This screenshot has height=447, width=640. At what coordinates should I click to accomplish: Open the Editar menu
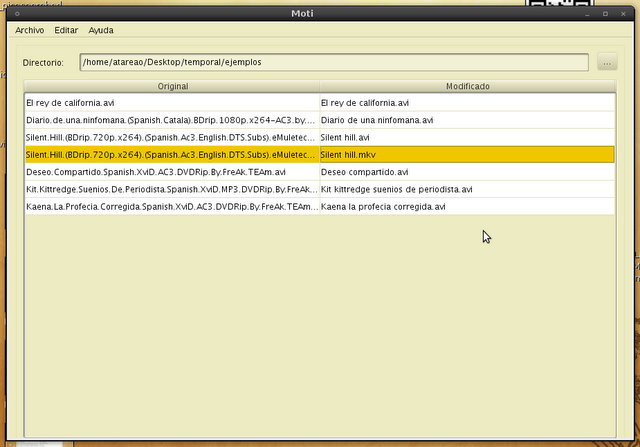pos(66,30)
